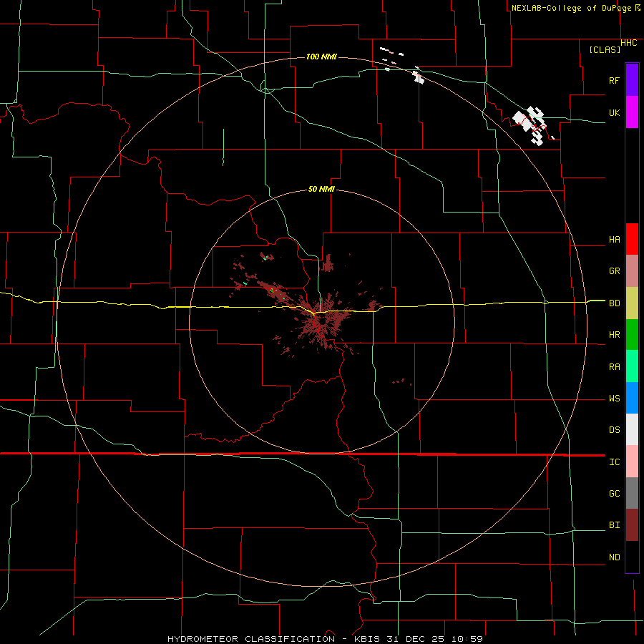Click the HHC product label
644x644 pixels.
(629, 43)
